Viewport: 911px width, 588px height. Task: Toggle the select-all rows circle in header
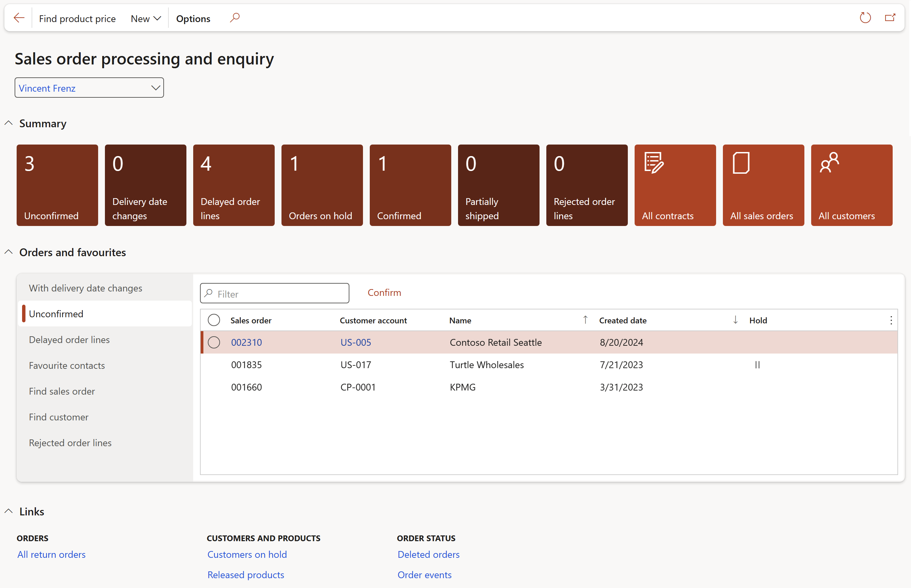click(x=214, y=320)
